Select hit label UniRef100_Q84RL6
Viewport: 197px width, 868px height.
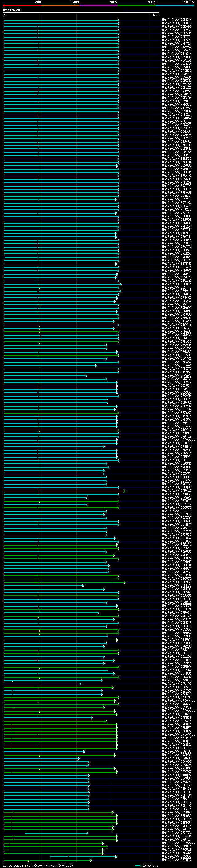tap(177, 603)
